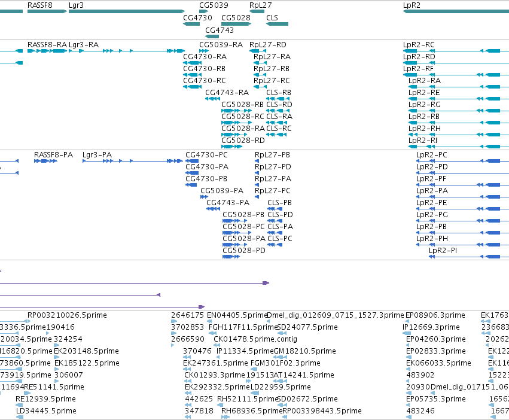Screen dimensions: 509x420
Task: Click the LpR2-RG transcript label
Action: click(x=425, y=105)
